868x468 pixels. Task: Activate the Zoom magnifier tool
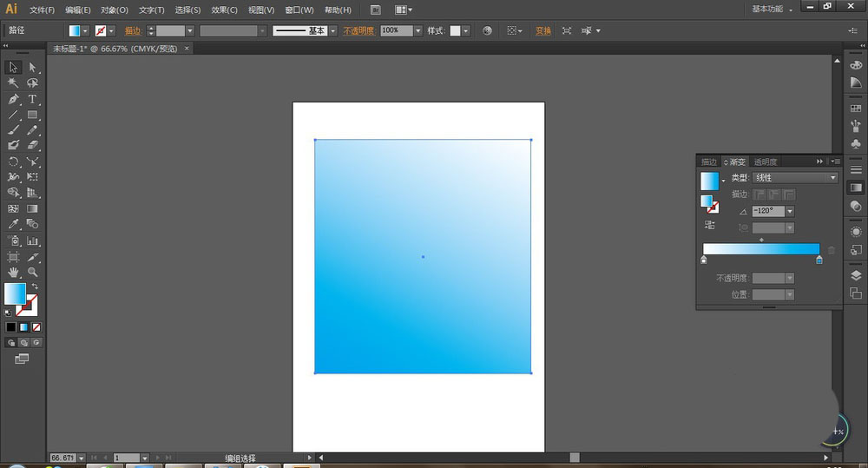tap(32, 272)
